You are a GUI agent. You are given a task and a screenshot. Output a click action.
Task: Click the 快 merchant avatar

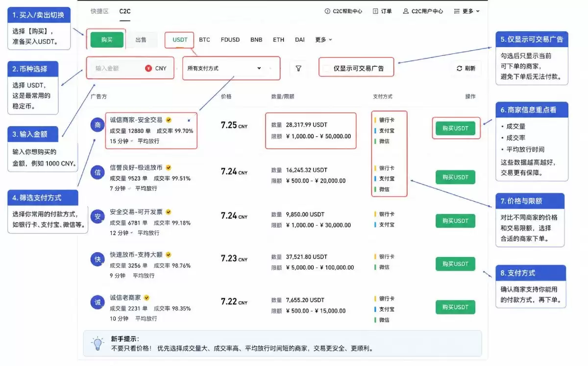point(98,259)
